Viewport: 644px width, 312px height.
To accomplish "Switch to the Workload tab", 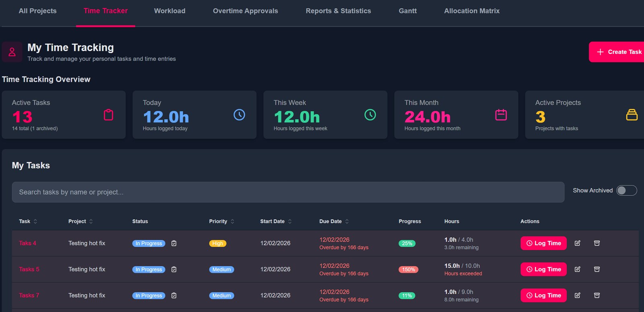I will (x=169, y=11).
